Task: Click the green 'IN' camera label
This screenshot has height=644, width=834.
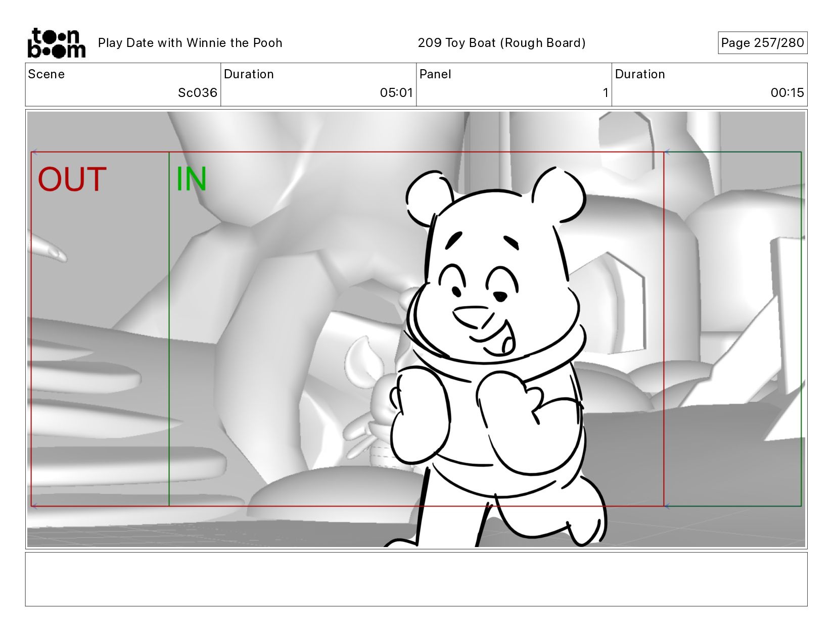Action: (x=191, y=179)
